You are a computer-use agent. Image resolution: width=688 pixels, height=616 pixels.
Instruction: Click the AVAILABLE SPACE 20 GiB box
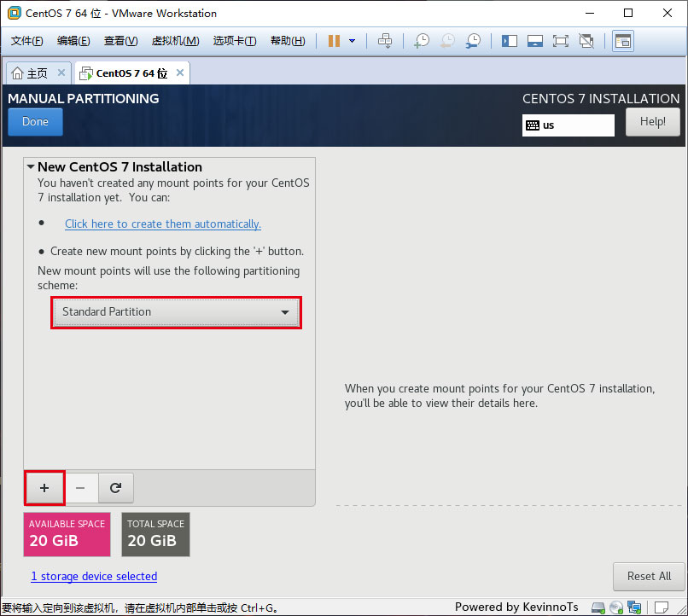pyautogui.click(x=67, y=534)
